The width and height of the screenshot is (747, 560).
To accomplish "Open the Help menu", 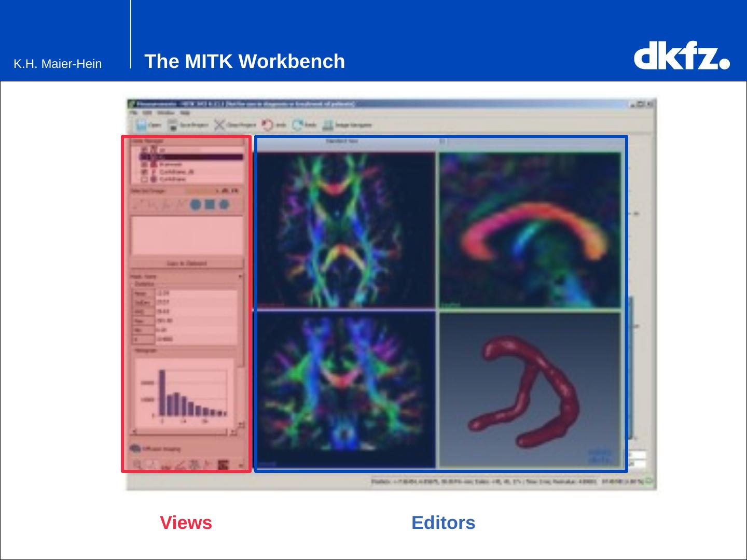I will click(185, 113).
